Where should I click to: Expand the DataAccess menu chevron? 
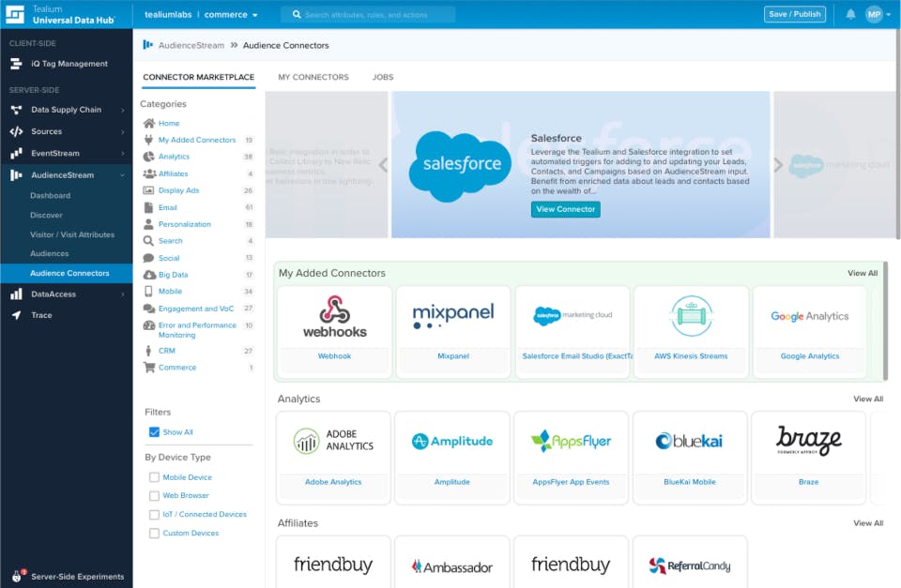pyautogui.click(x=122, y=294)
